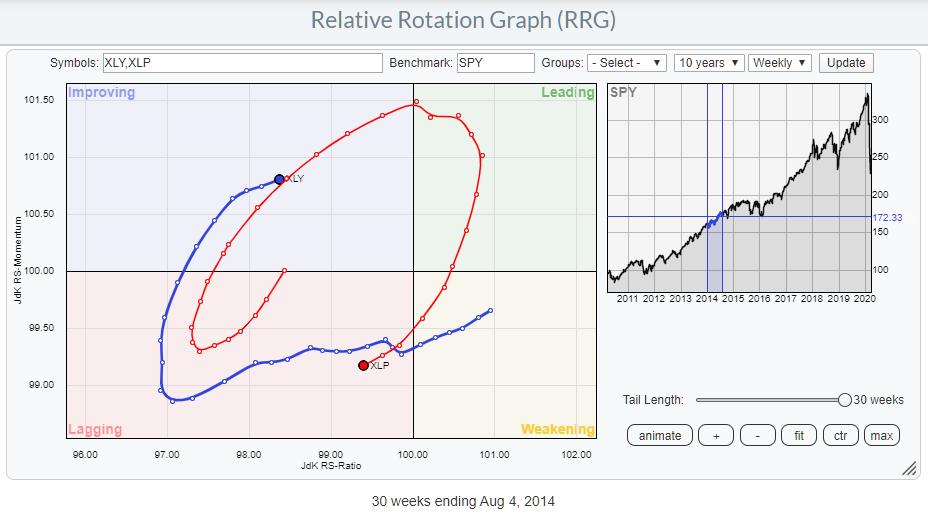Screen dimensions: 928x515
Task: Click the max button
Action: click(881, 435)
